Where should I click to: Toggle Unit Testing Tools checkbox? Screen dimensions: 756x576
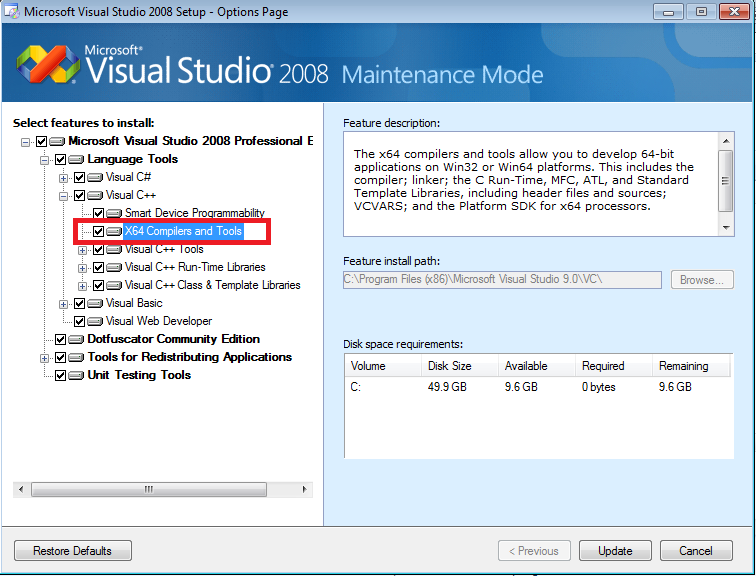[60, 375]
